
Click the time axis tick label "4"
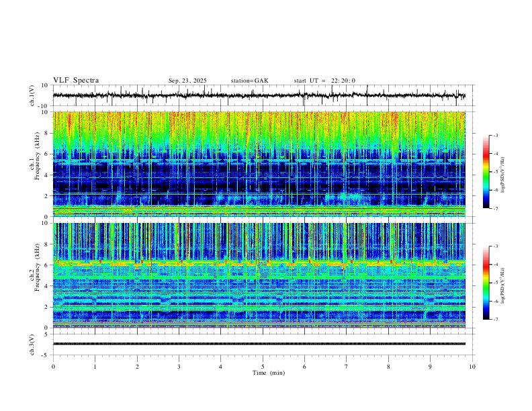pyautogui.click(x=221, y=367)
